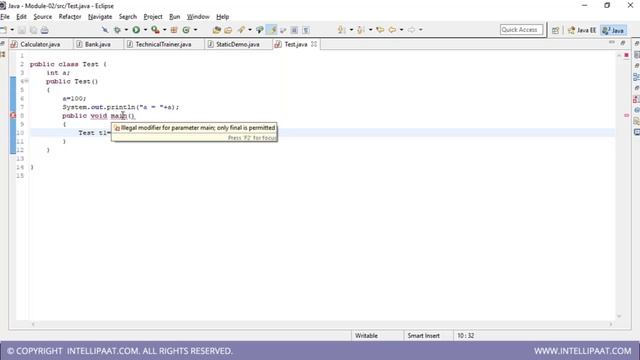Screen dimensions: 640x360
Task: Open the Project menu
Action: point(153,17)
